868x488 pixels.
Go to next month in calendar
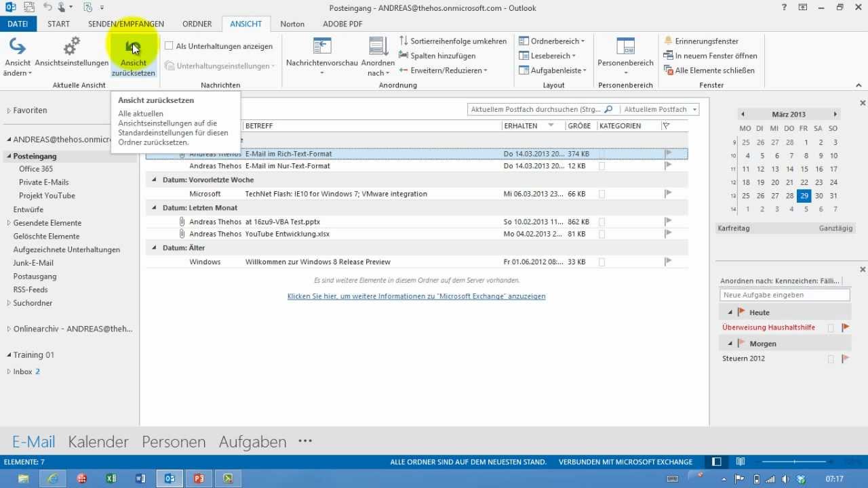pos(835,115)
